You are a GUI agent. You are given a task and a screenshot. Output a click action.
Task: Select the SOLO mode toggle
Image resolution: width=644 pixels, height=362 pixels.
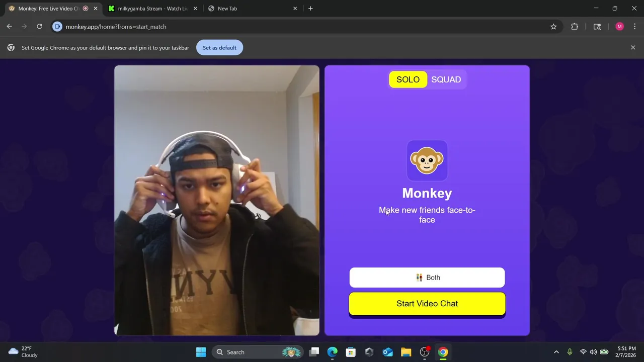click(408, 79)
